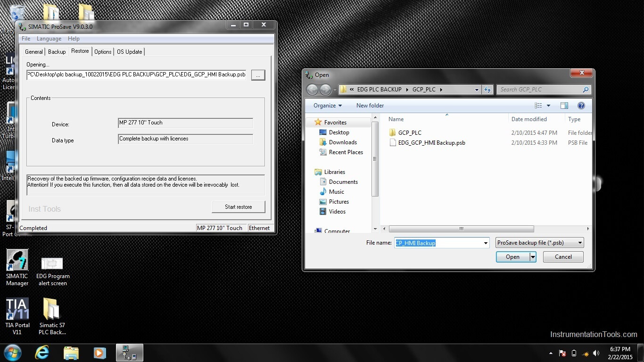Change the file view layout icon
The image size is (644, 362).
pos(538,106)
